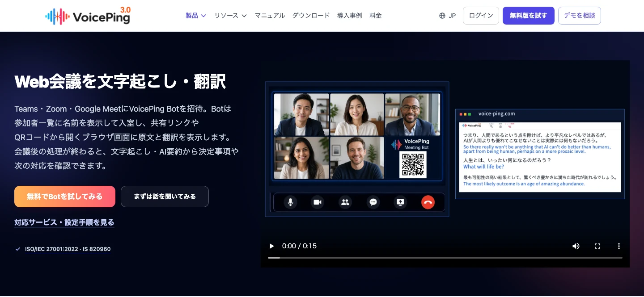Open the 製品 dropdown menu
This screenshot has height=297, width=644.
click(x=196, y=16)
